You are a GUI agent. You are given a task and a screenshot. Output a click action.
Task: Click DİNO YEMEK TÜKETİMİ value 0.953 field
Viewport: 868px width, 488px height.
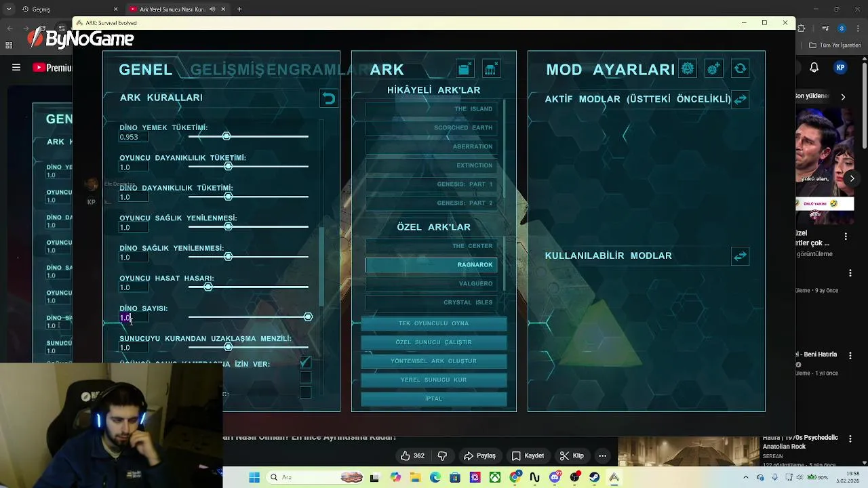coord(134,137)
